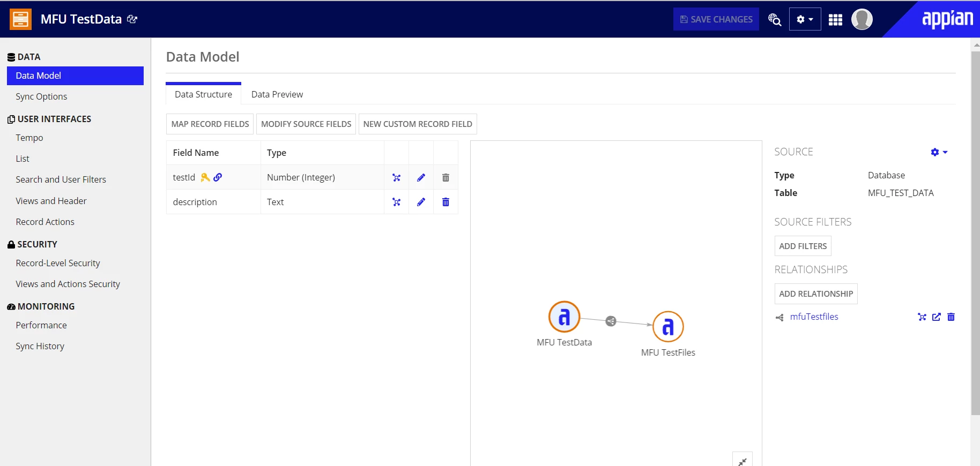Image resolution: width=980 pixels, height=466 pixels.
Task: Click the Type column header
Action: pyautogui.click(x=322, y=153)
